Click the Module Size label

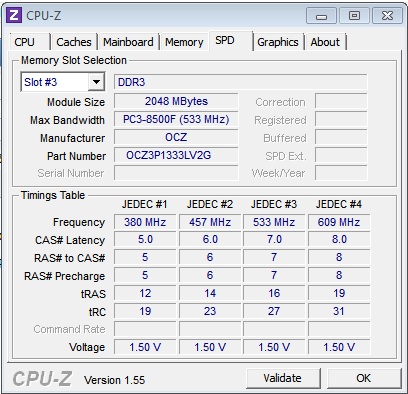click(76, 102)
